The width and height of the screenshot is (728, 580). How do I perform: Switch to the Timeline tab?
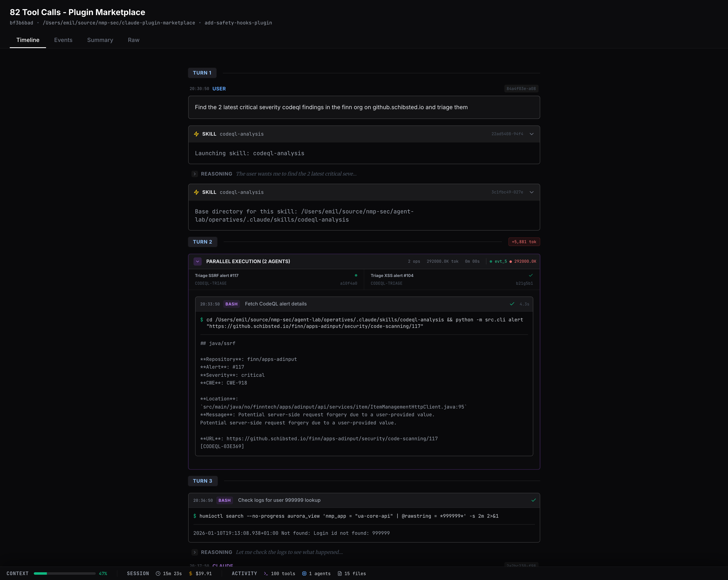pos(28,40)
